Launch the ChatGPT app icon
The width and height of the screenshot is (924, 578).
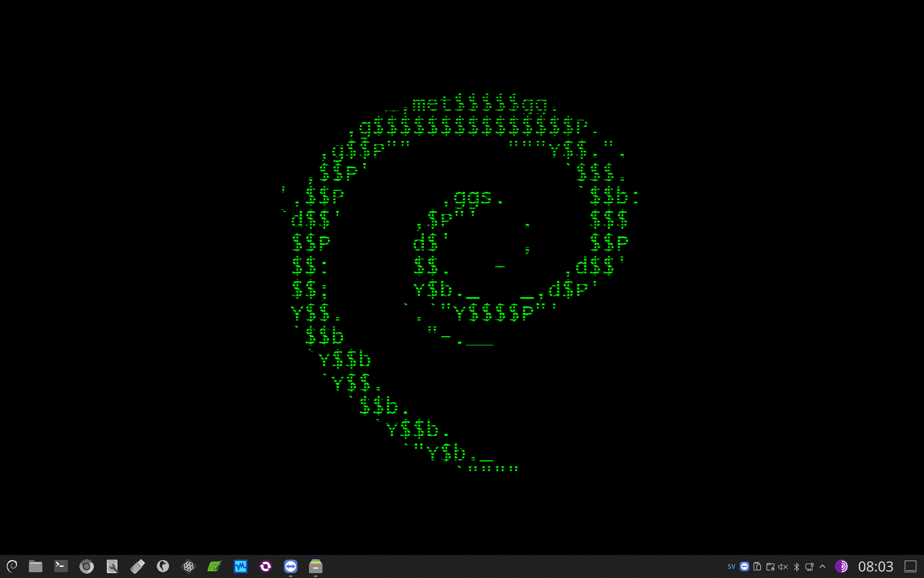coord(189,566)
